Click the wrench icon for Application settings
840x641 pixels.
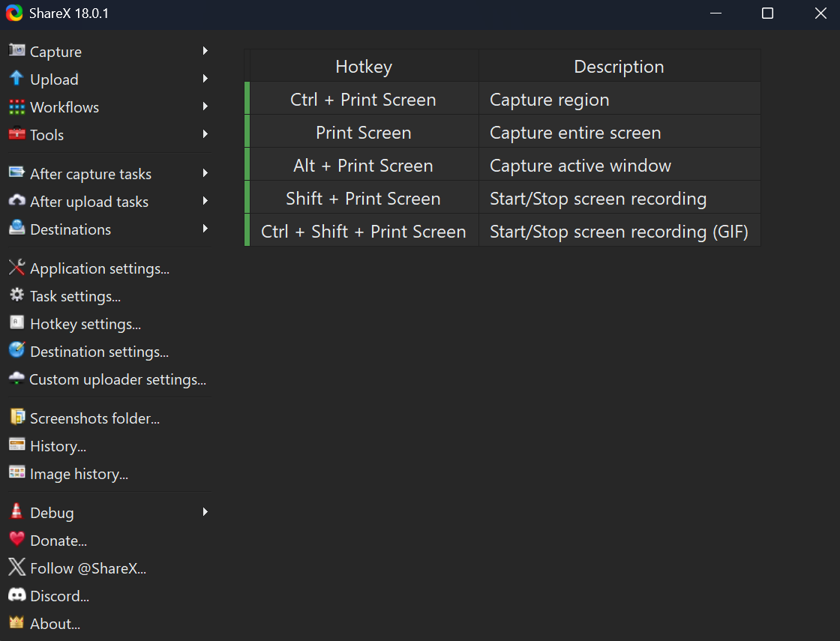point(16,268)
